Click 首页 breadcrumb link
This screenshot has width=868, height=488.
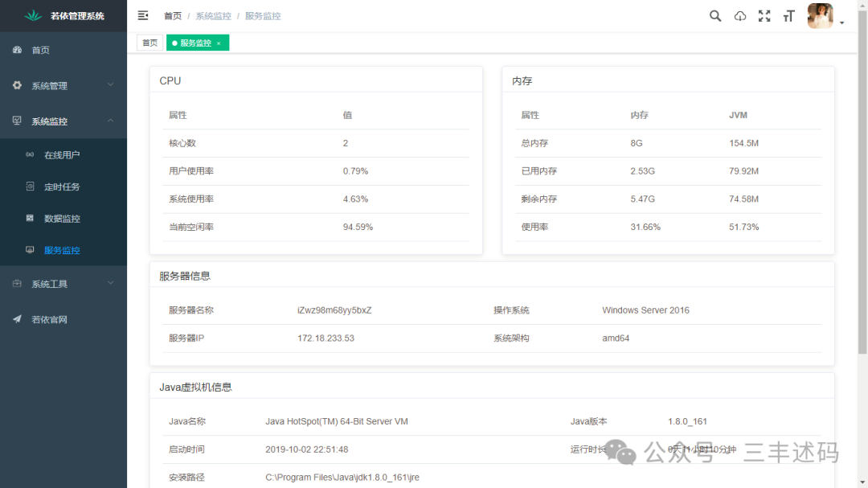click(173, 16)
